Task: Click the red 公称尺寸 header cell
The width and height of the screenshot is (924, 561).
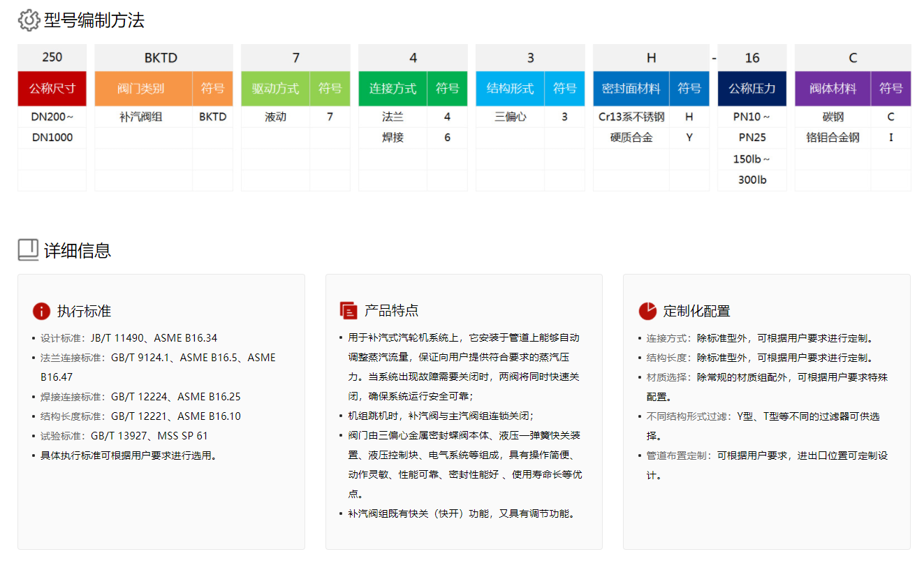Action: (52, 89)
